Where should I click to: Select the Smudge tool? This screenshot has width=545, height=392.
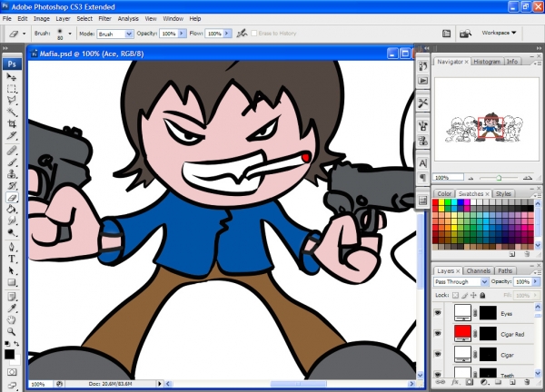click(12, 220)
